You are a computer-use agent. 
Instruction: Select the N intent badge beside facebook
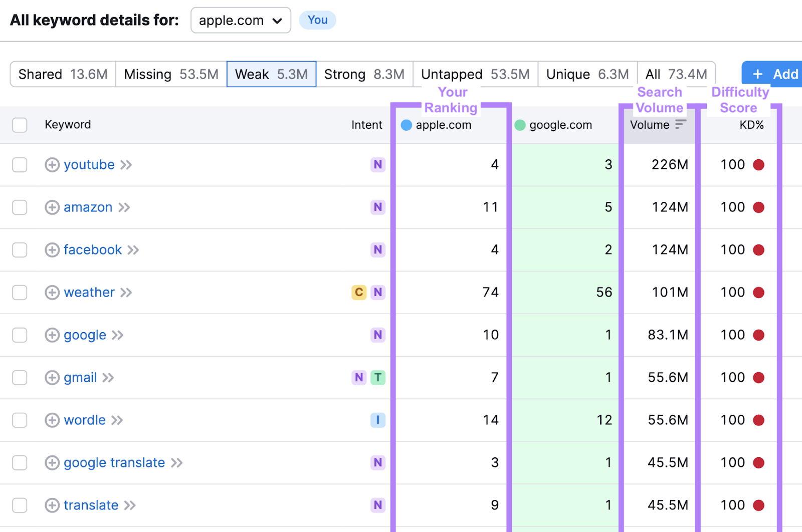click(x=378, y=249)
